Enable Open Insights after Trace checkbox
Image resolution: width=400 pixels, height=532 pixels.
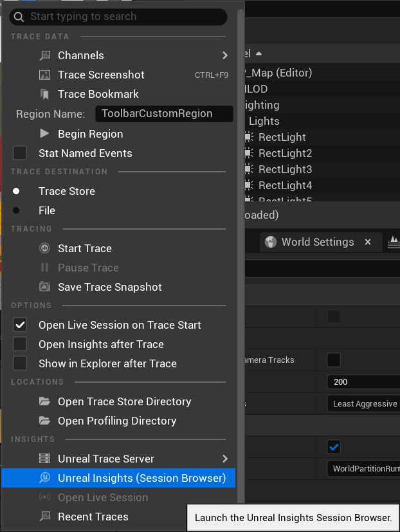20,344
